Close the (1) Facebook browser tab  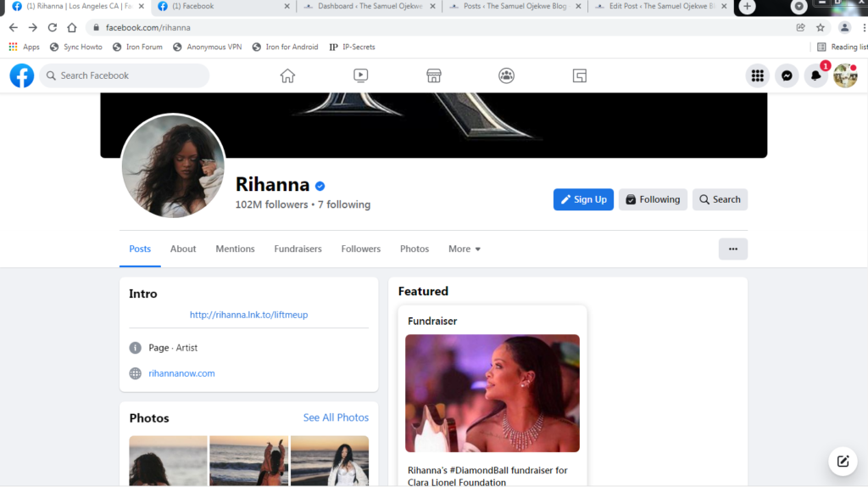coord(287,6)
